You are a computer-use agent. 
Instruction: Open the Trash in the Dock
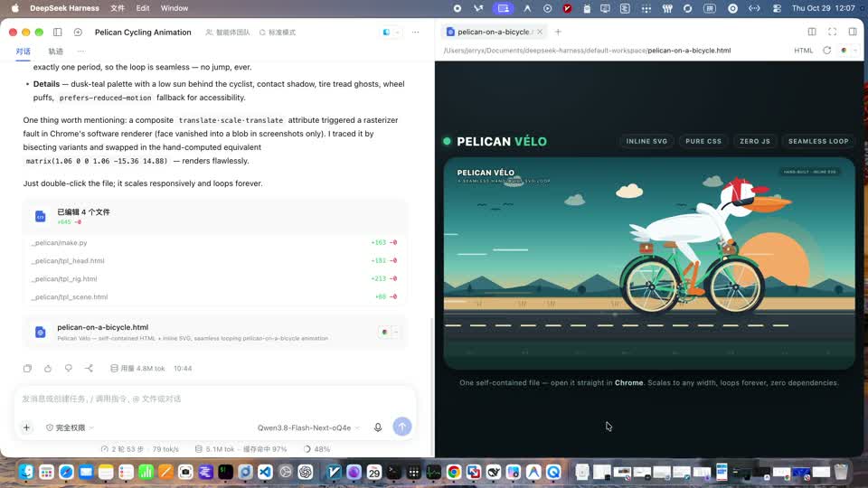[841, 472]
